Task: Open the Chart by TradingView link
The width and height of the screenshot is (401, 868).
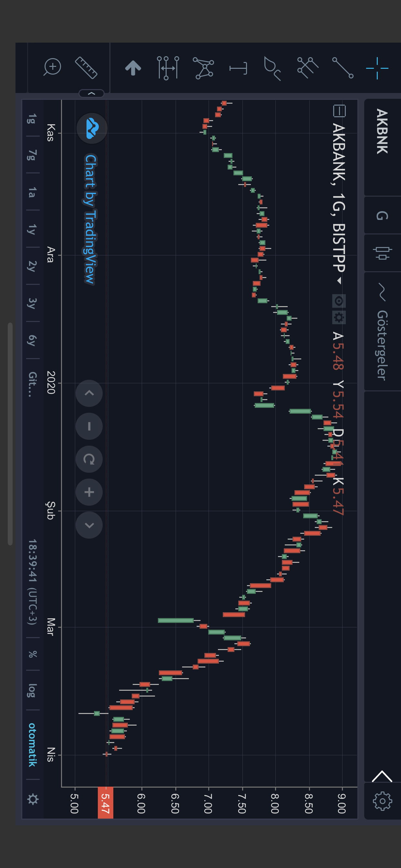Action: [90, 219]
